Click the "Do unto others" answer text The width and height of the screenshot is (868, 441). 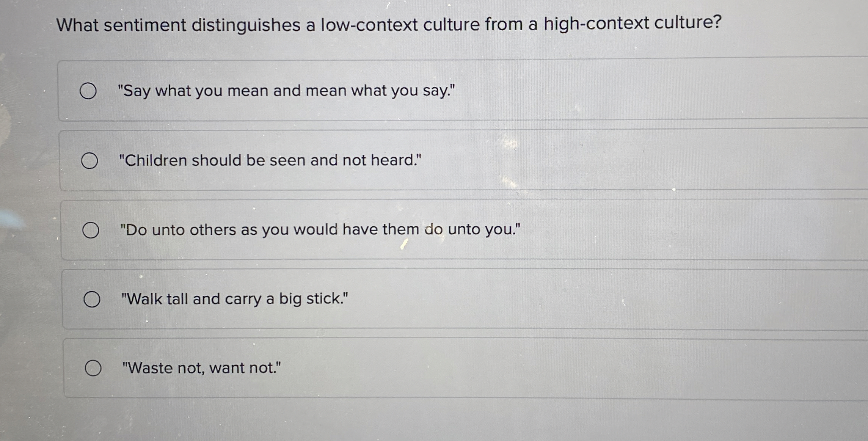click(x=320, y=229)
